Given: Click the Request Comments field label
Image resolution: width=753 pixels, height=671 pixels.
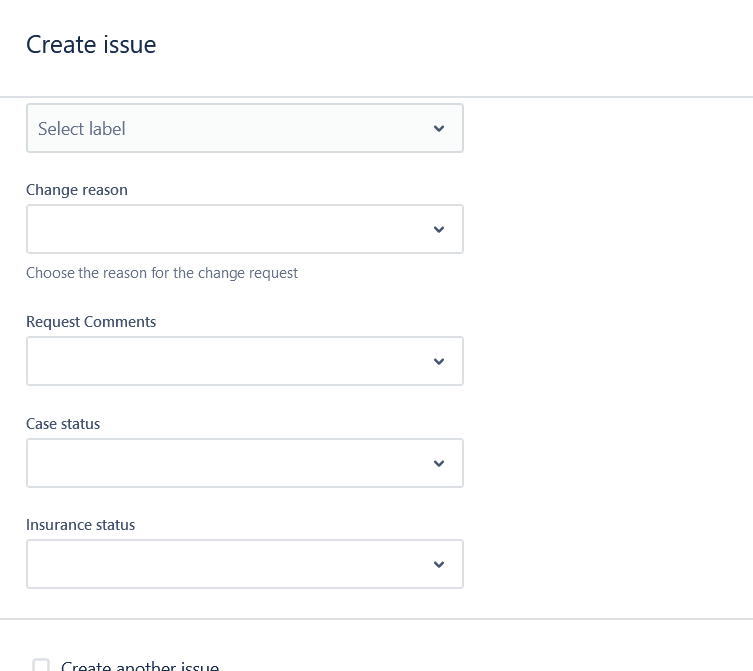Looking at the screenshot, I should pyautogui.click(x=91, y=322).
